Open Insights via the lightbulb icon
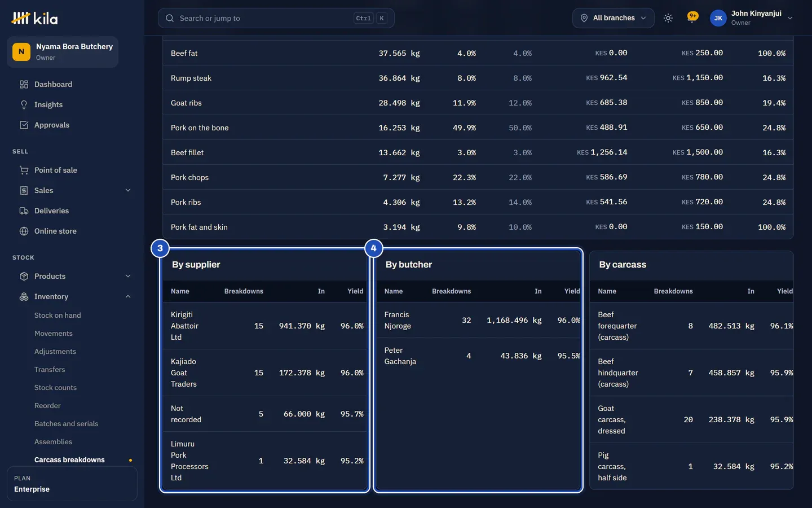Image resolution: width=812 pixels, height=508 pixels. pos(24,104)
